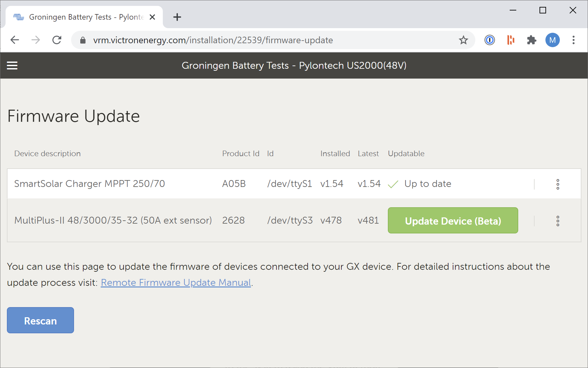Open the hamburger navigation menu
Viewport: 588px width, 368px height.
pos(12,65)
